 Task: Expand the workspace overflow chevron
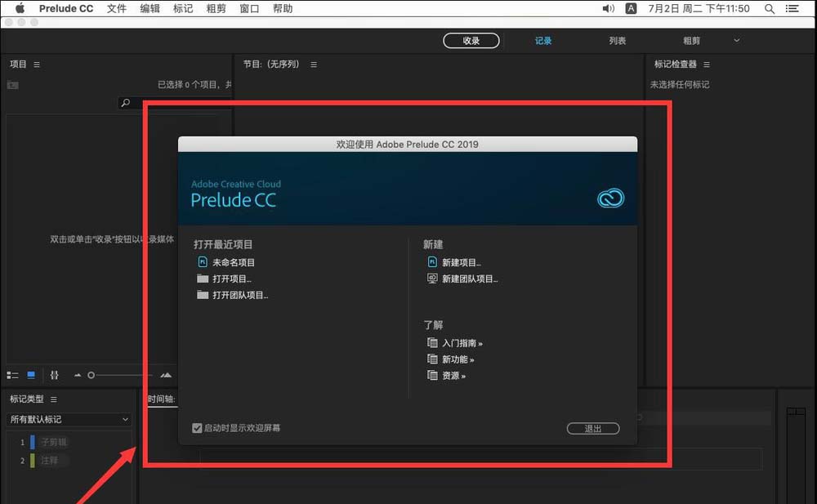tap(737, 40)
